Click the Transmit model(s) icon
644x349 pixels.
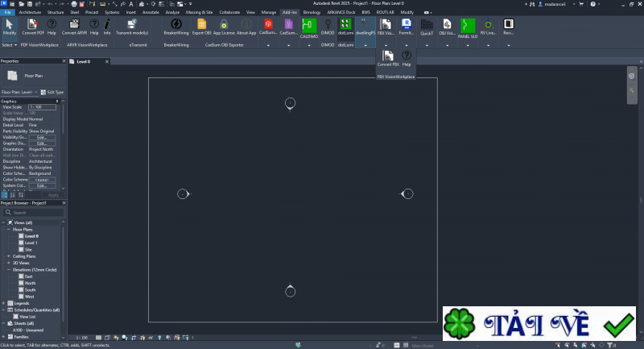pyautogui.click(x=132, y=27)
